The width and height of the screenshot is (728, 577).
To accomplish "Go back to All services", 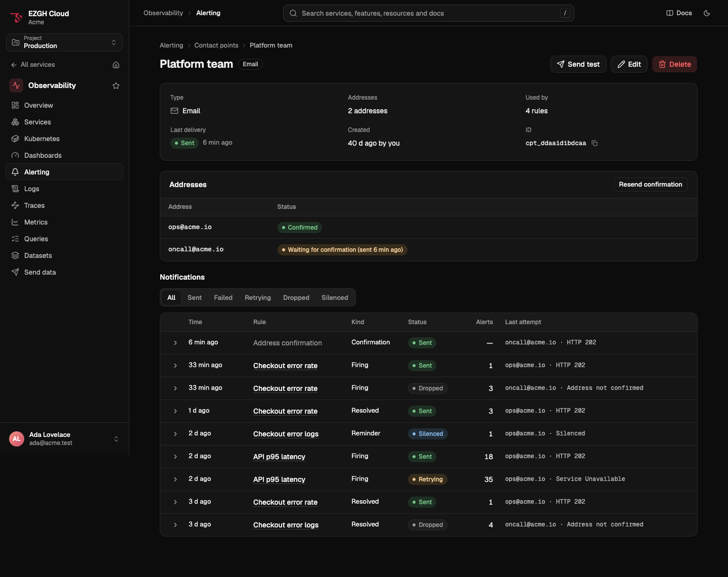I will point(33,65).
